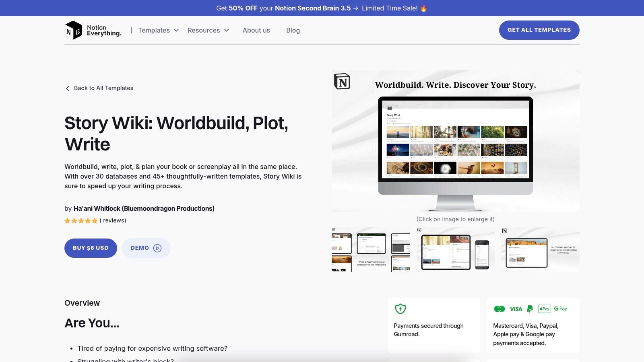This screenshot has width=644, height=362.
Task: Click 'Payments secured through Gumroad' text
Action: [429, 330]
